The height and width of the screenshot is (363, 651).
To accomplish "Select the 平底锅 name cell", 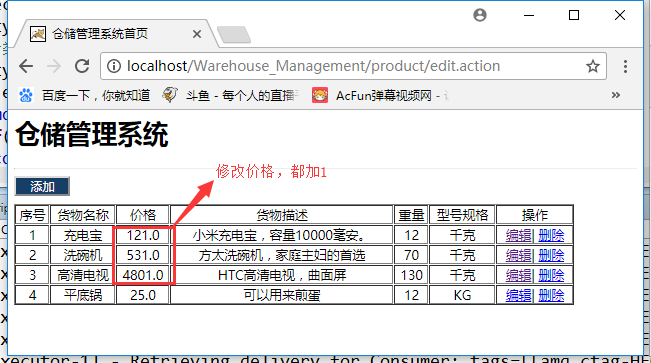I will point(83,295).
